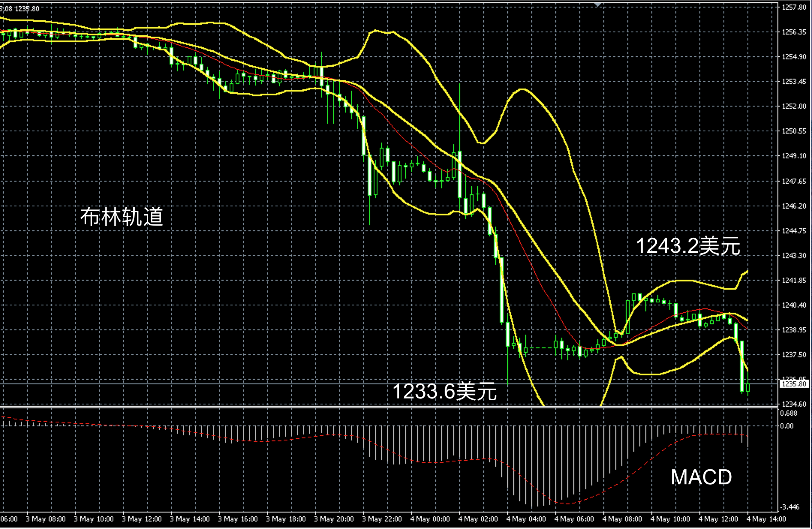Screen dimensions: 812x529
Task: Click the 3 May 20:00 time label
Action: [334, 519]
